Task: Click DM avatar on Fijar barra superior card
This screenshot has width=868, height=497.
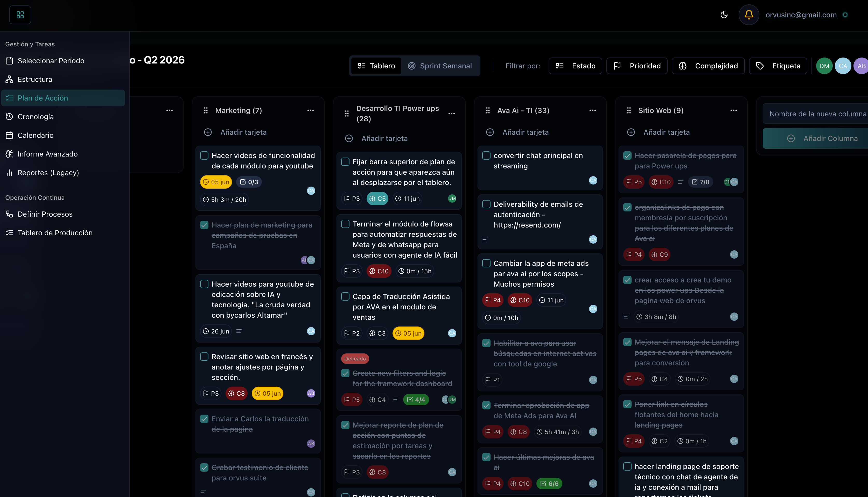Action: [452, 198]
